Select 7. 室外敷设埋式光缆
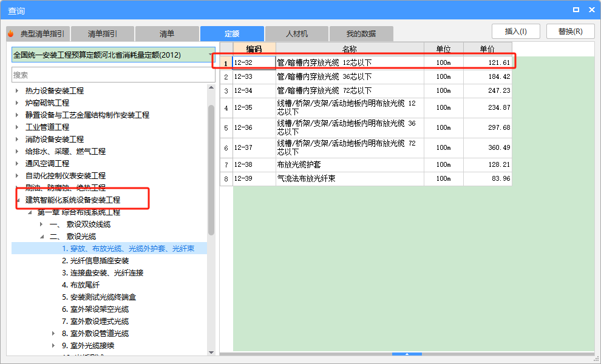The height and width of the screenshot is (364, 601). pos(95,322)
